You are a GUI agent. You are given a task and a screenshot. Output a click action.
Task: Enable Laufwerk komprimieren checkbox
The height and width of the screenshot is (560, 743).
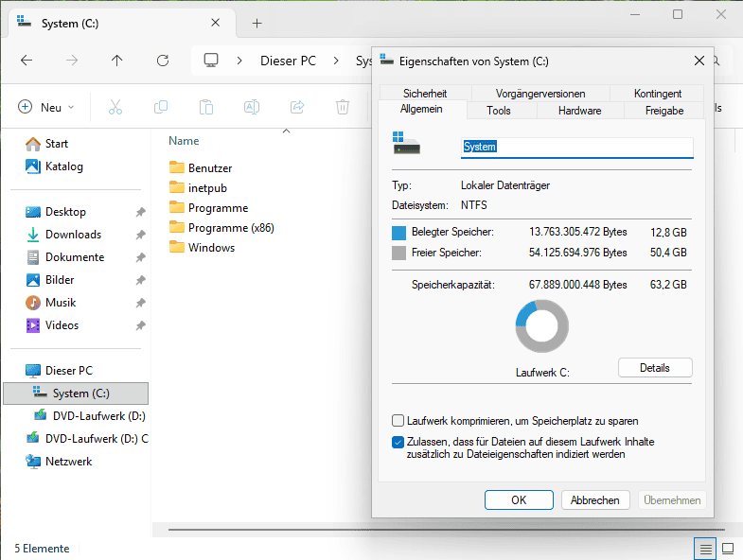pos(398,421)
